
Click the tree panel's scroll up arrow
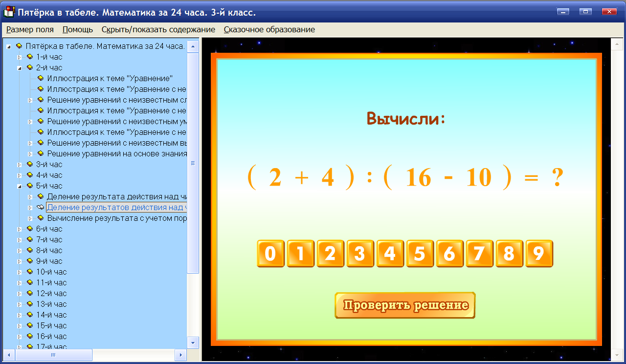coord(193,47)
